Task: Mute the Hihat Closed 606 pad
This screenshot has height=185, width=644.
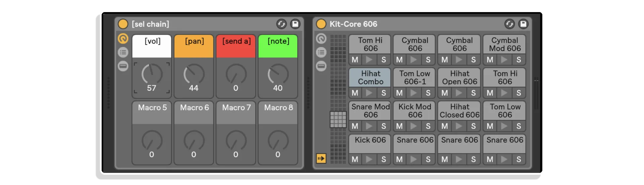Action: tap(445, 126)
